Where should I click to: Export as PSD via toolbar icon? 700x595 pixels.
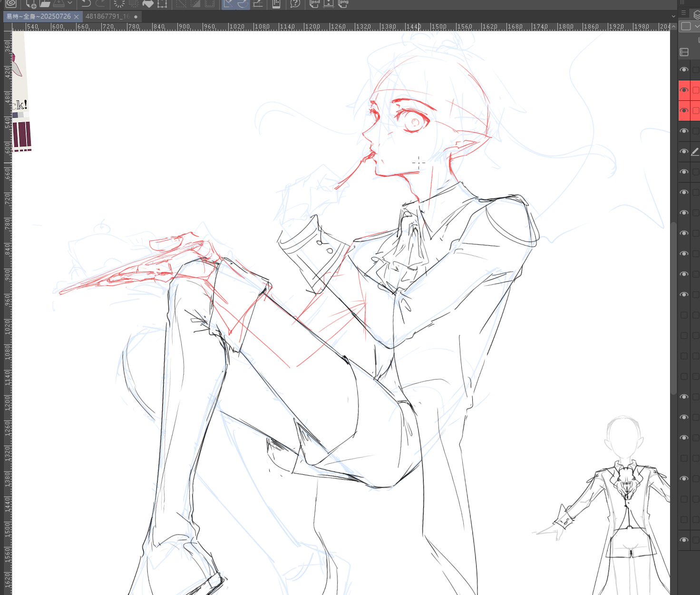click(x=314, y=4)
